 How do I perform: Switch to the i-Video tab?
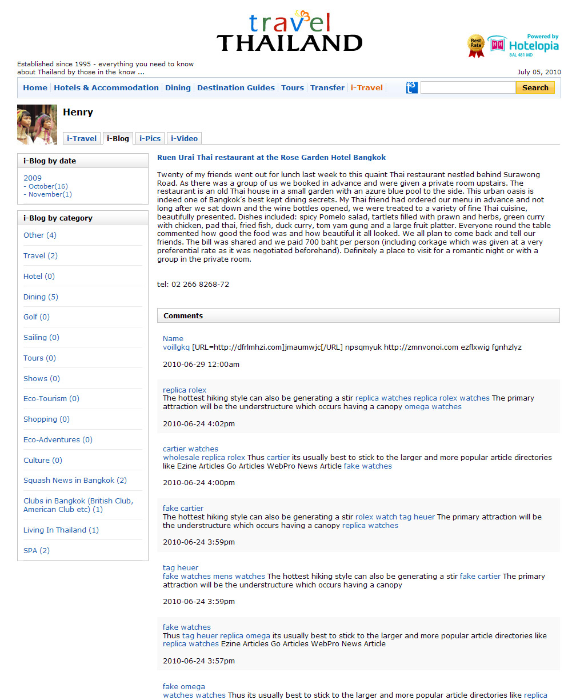pos(184,138)
